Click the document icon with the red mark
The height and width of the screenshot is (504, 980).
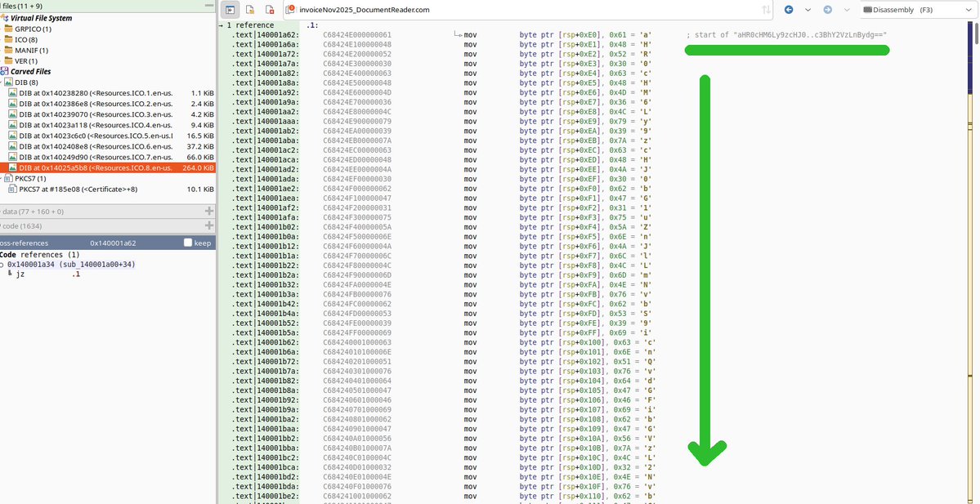click(x=270, y=10)
